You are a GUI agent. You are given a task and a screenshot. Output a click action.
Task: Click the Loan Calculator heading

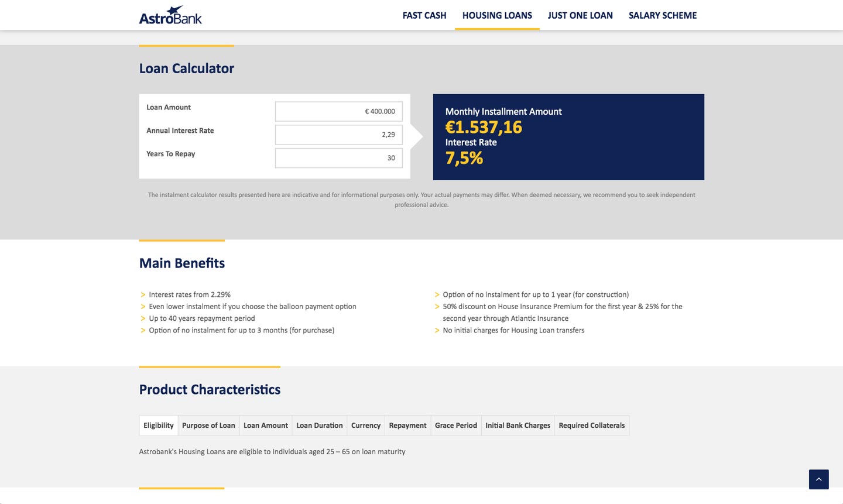[187, 68]
